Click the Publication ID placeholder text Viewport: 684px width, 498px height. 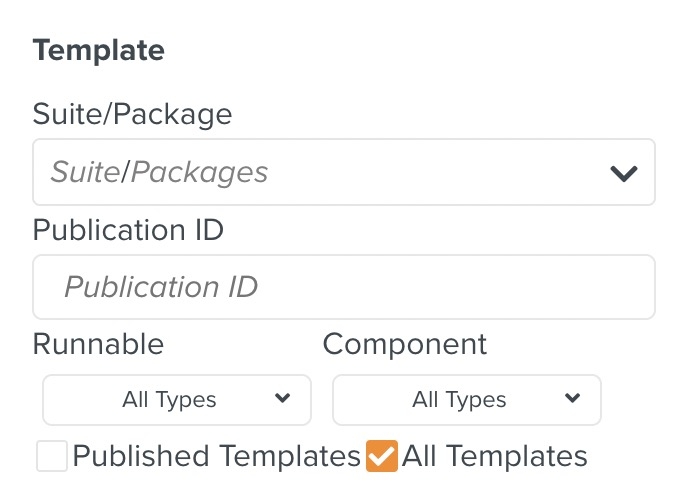tap(161, 288)
